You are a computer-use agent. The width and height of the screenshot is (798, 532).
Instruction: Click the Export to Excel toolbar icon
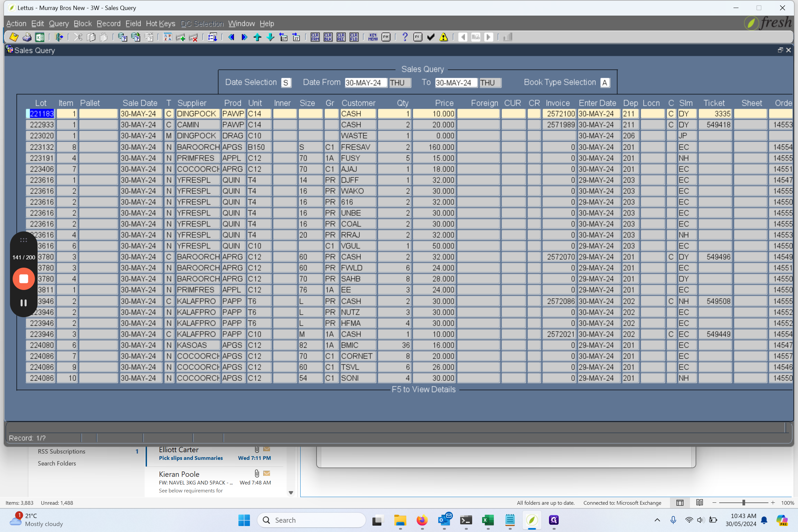coord(40,37)
